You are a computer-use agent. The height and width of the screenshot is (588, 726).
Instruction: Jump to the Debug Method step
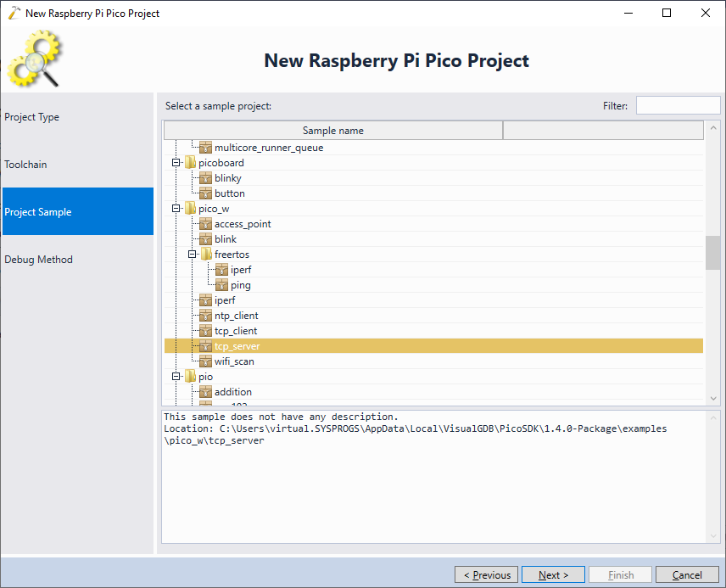[x=78, y=260]
